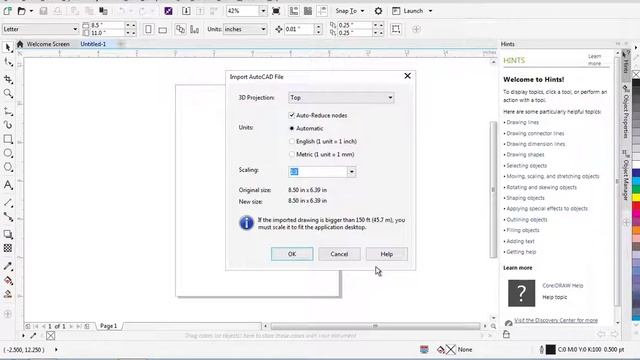Switch to the Welcome Screen tab
This screenshot has height=360, width=640.
click(48, 44)
